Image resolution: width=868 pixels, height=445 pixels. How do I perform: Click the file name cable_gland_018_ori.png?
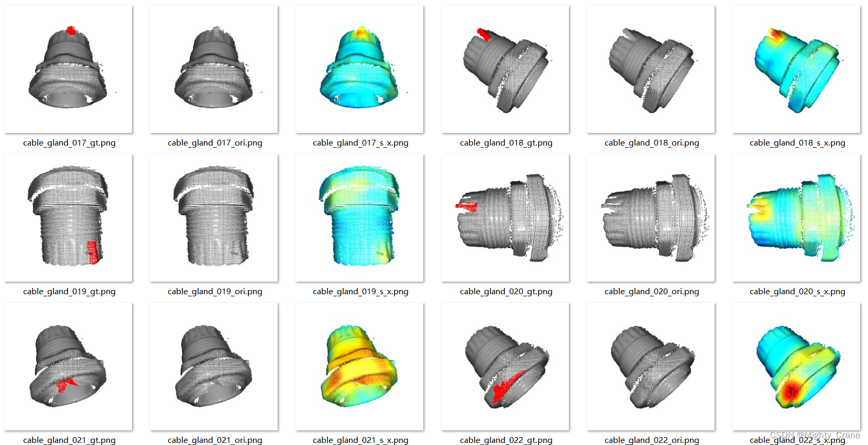[652, 143]
